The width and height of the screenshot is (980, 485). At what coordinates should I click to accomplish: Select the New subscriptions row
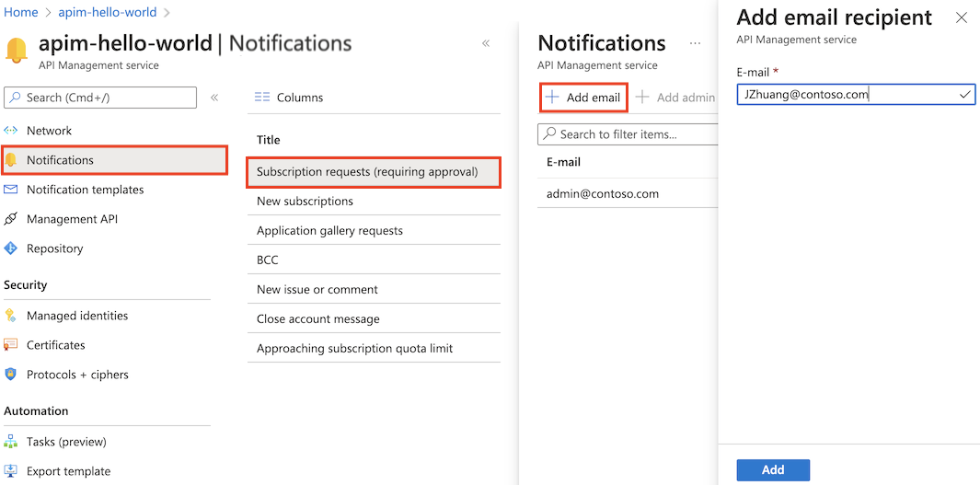point(374,202)
